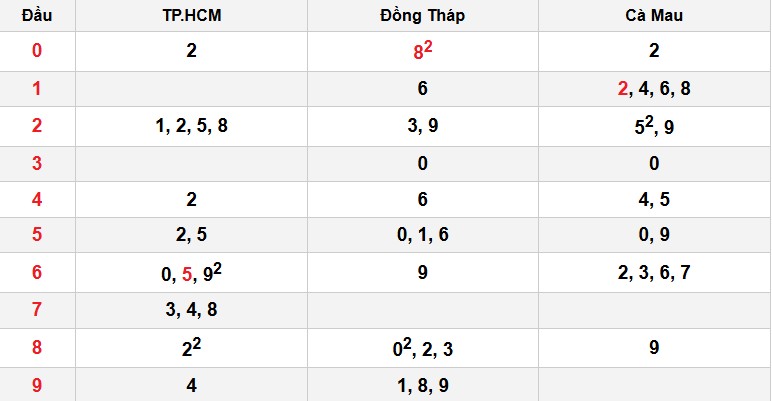
Task: Select the TP.HCM column header
Action: (191, 16)
